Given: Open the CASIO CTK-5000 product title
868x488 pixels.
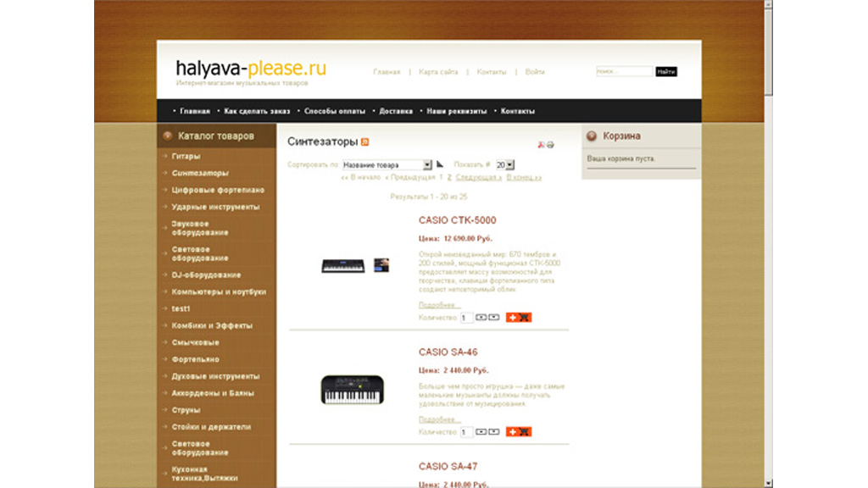Looking at the screenshot, I should coord(457,220).
